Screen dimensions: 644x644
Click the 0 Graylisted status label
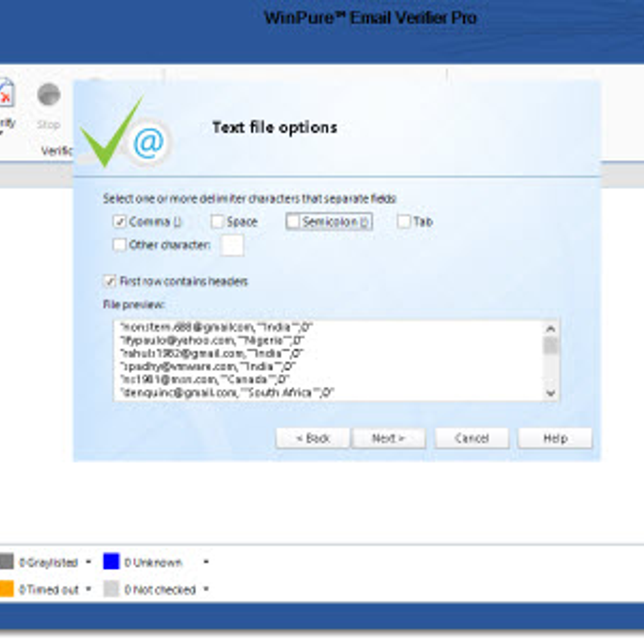pyautogui.click(x=48, y=562)
